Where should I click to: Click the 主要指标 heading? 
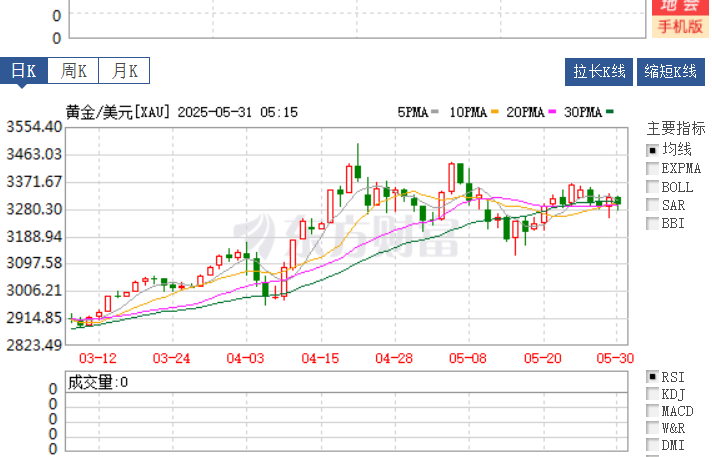(676, 129)
